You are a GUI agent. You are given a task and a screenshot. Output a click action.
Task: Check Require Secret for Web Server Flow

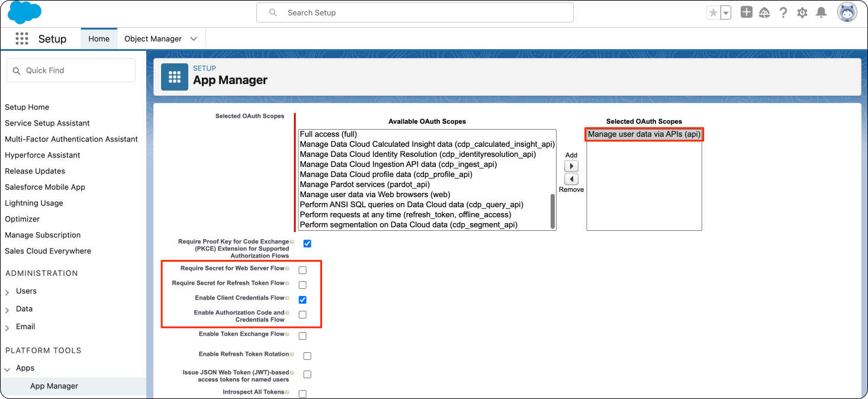(x=303, y=270)
